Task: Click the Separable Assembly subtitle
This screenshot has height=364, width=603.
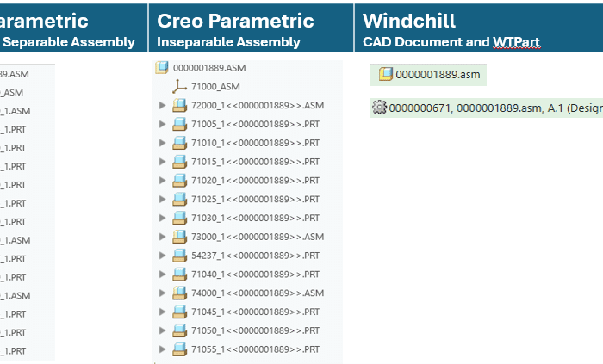Action: point(69,42)
